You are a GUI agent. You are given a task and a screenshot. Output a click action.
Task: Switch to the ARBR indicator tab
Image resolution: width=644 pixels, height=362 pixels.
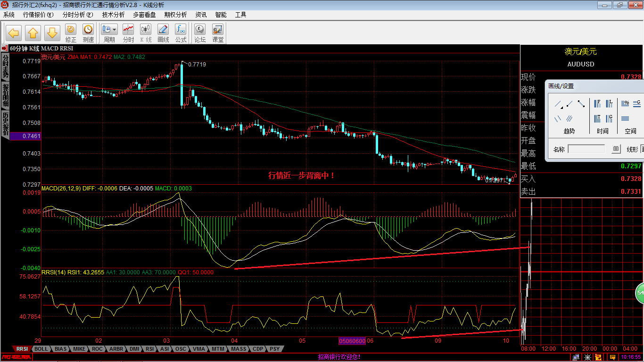[116, 349]
